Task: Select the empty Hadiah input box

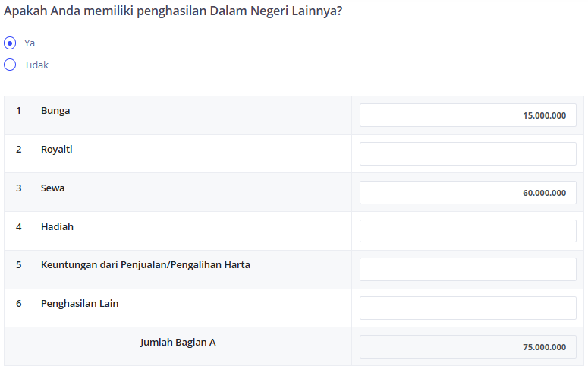Action: click(467, 231)
